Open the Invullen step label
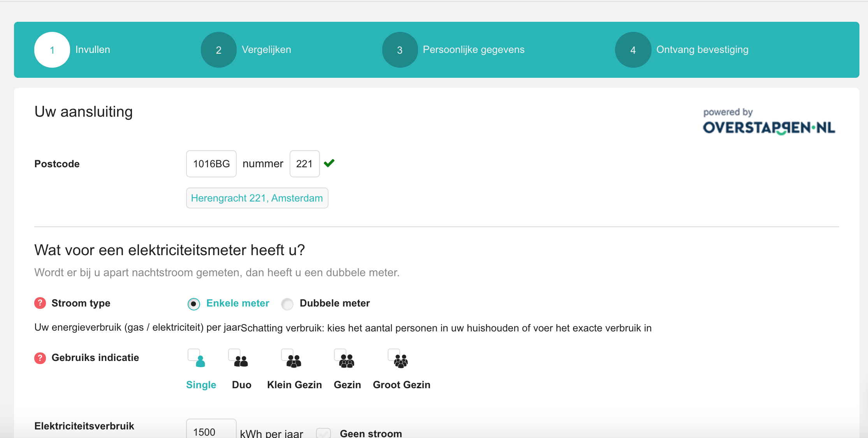868x438 pixels. click(x=93, y=50)
